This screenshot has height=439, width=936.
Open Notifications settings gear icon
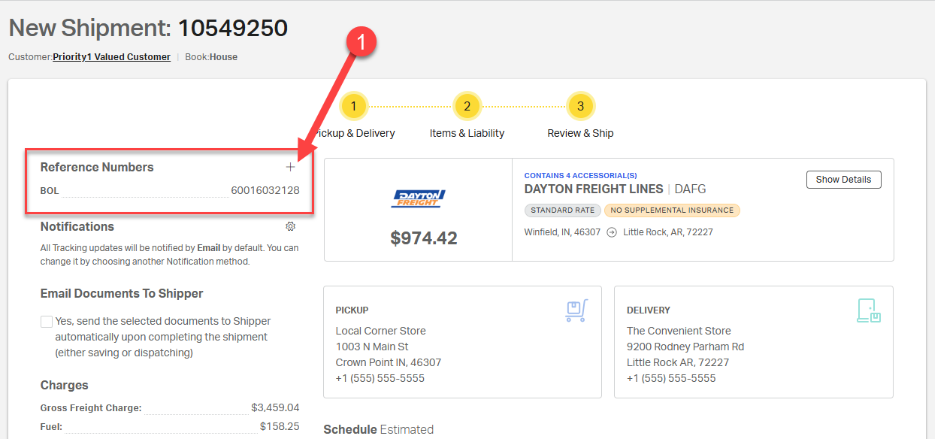coord(290,227)
